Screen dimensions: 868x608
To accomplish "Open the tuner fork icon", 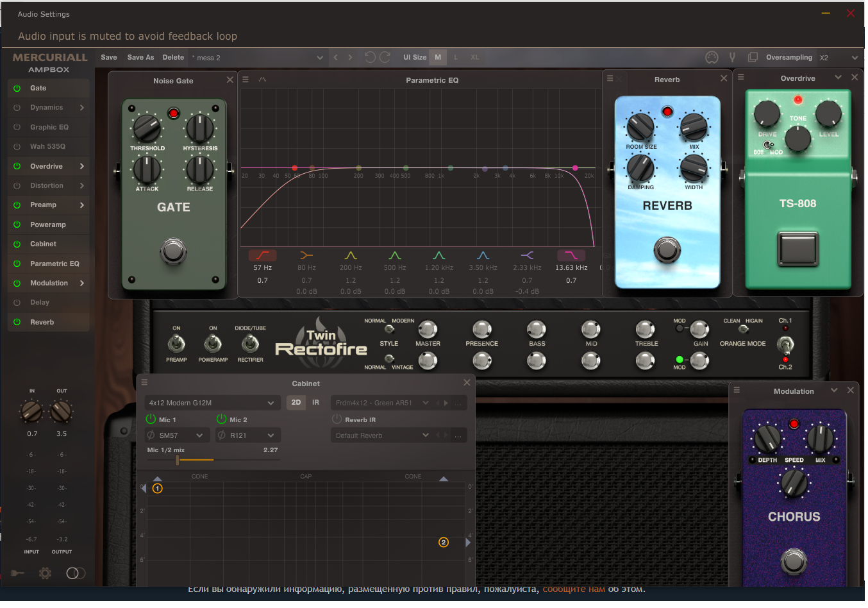I will pyautogui.click(x=732, y=58).
